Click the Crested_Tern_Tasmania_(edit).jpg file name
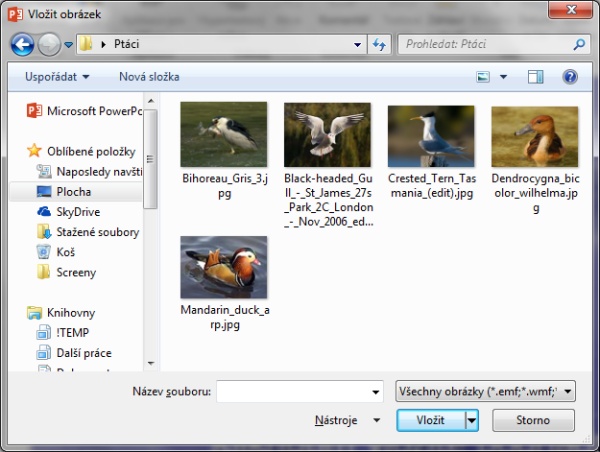This screenshot has width=600, height=452. (x=432, y=186)
